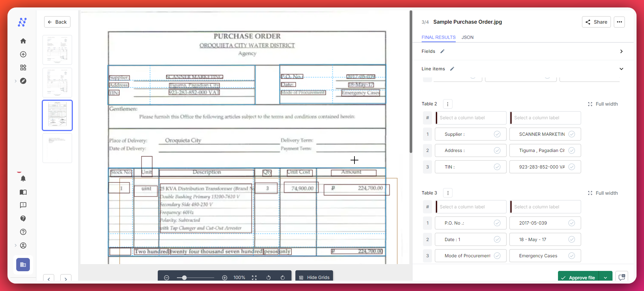Click the fit-to-screen icon in the zoom toolbar
The height and width of the screenshot is (291, 644).
(254, 278)
